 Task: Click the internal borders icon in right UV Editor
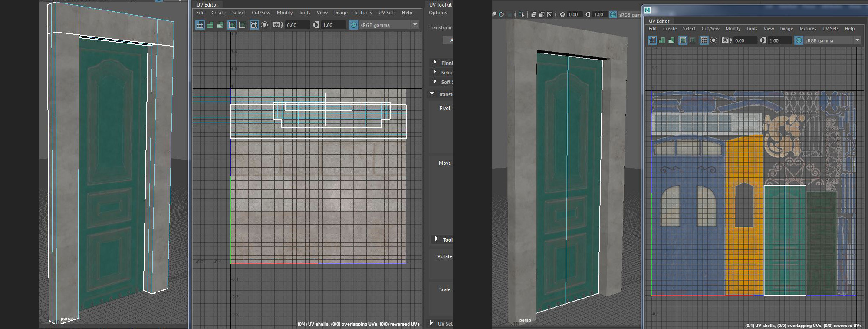[x=693, y=40]
